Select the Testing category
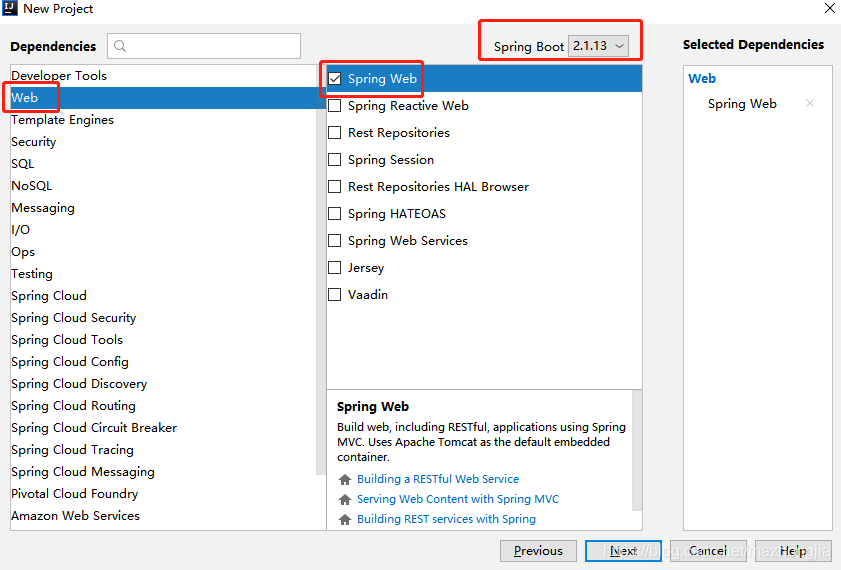The height and width of the screenshot is (570, 841). click(164, 273)
